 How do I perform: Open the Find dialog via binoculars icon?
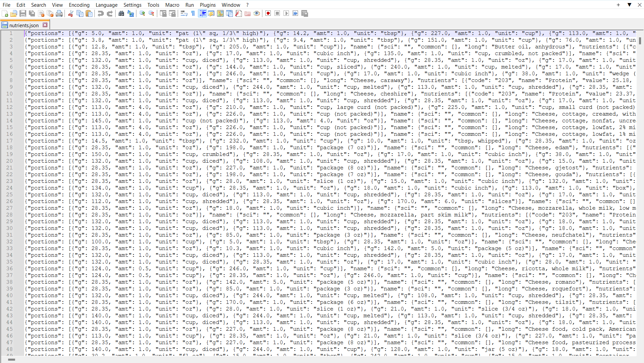point(121,13)
